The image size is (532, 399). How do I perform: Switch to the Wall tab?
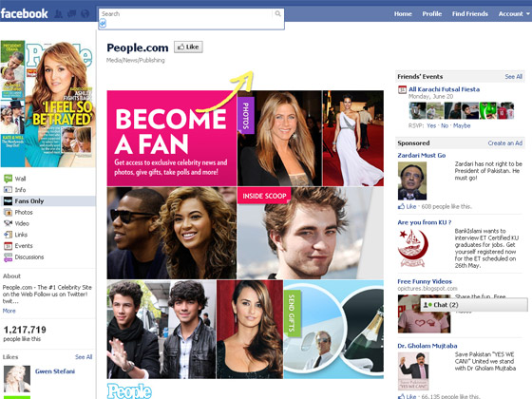20,179
